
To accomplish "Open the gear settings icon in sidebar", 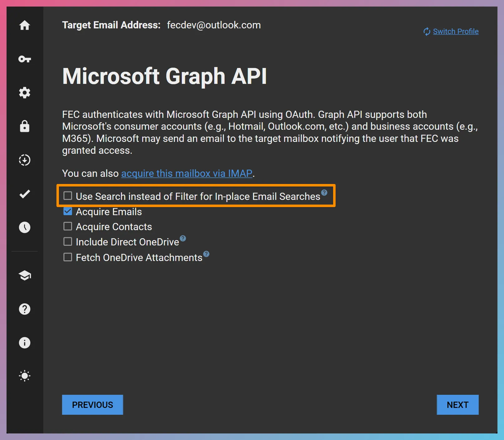I will click(25, 93).
